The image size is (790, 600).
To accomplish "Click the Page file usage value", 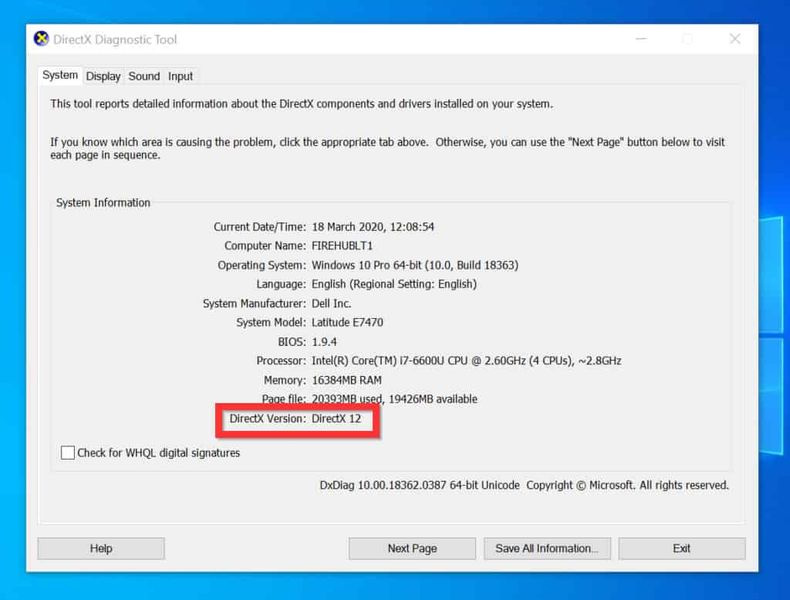I will click(x=394, y=399).
